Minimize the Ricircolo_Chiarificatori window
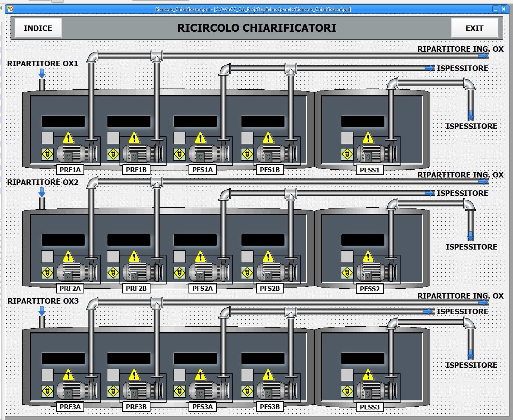513x420 pixels. point(496,9)
